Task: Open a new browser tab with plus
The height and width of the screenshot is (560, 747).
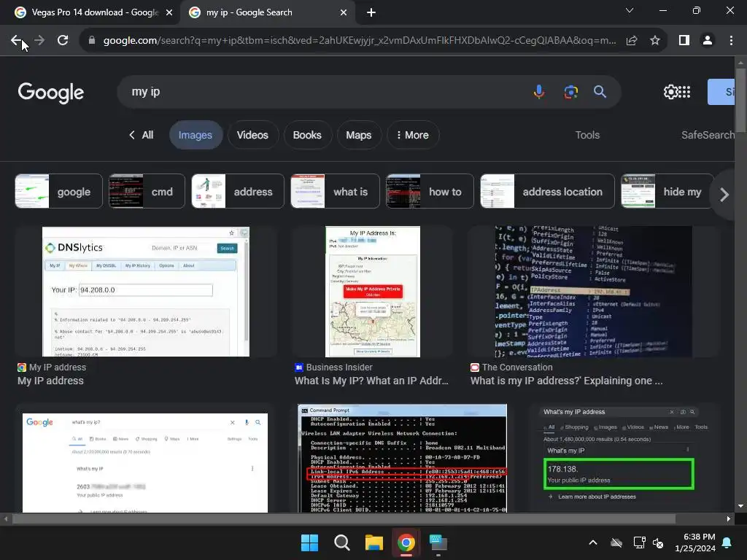Action: click(x=371, y=12)
